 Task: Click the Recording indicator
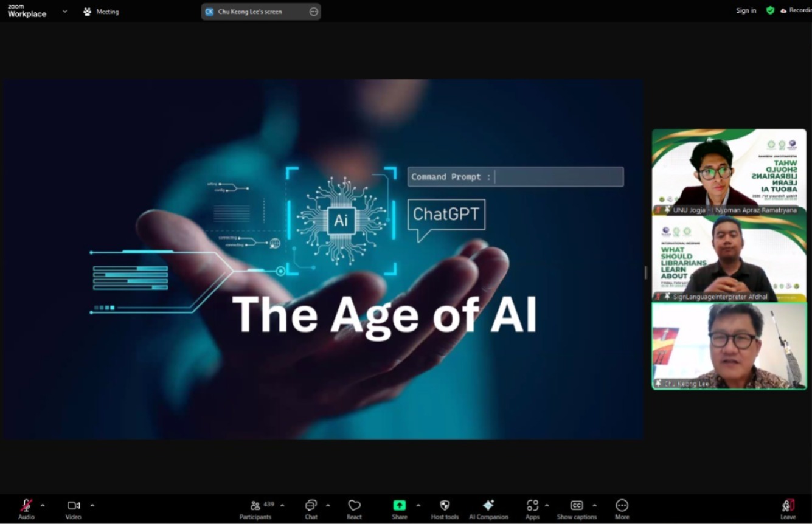pyautogui.click(x=796, y=10)
